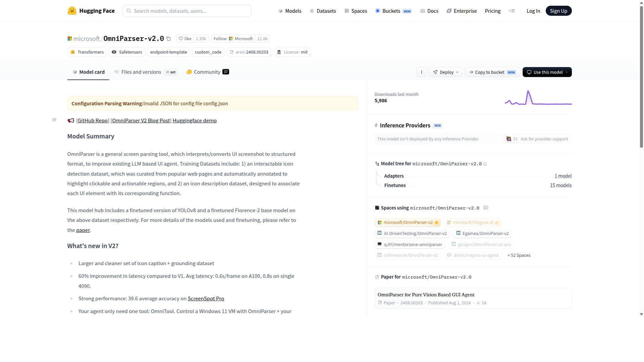Like the OmniParser-v2.0 model
The width and height of the screenshot is (644, 362).
185,39
